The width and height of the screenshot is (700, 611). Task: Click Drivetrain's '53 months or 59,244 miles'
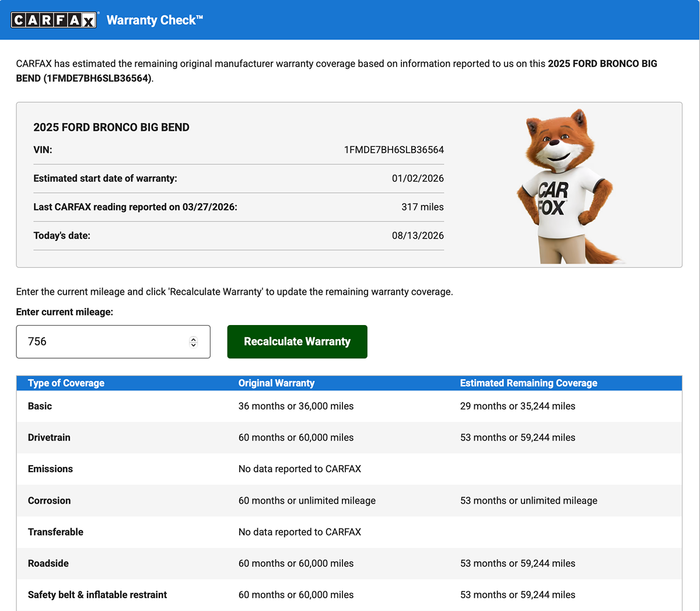coord(517,438)
